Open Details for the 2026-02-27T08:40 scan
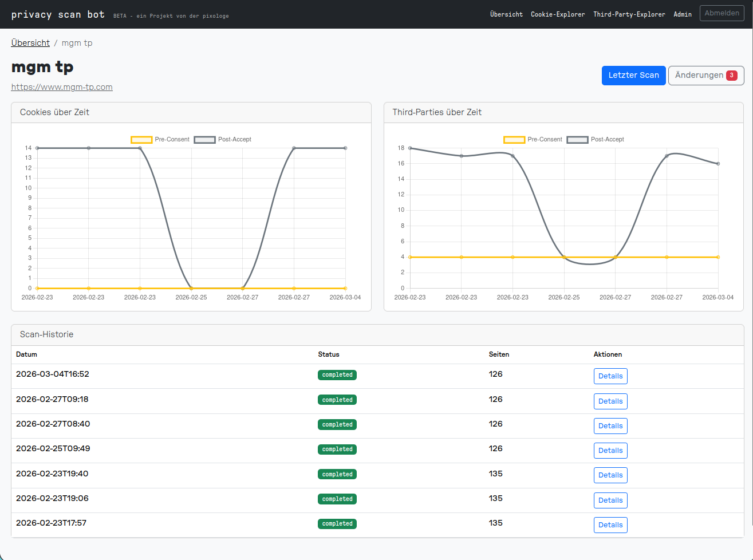The width and height of the screenshot is (753, 560). coord(610,426)
